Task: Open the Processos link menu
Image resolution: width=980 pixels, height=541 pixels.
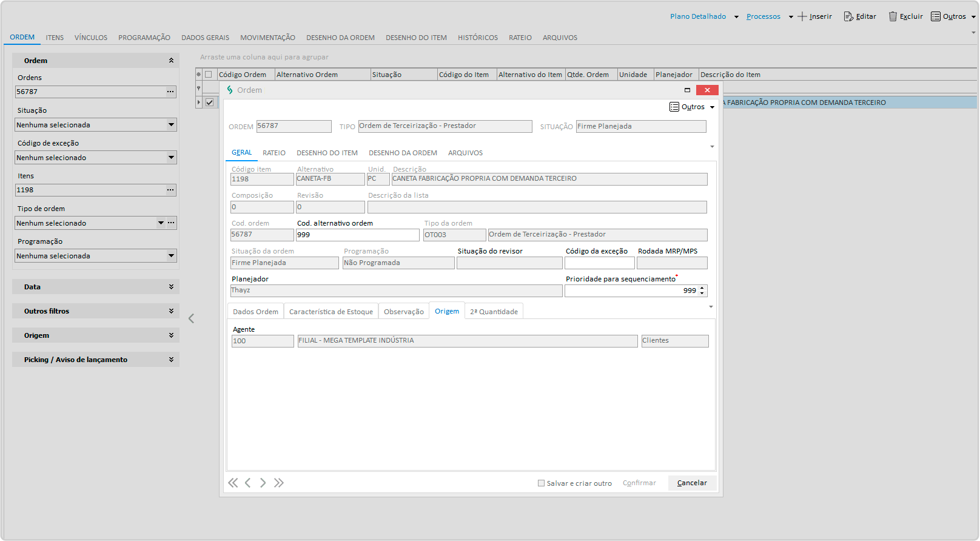Action: (x=763, y=16)
